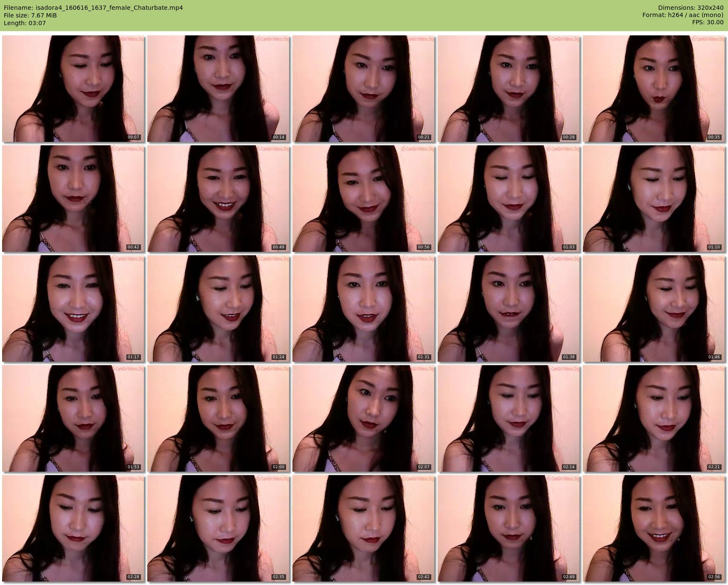Select the frame timestamped 02:21

coord(653,418)
